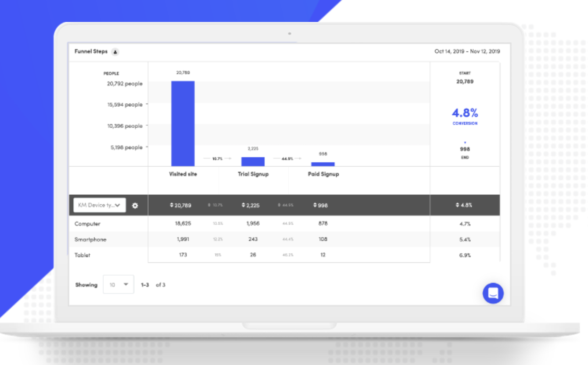
Task: Click the tall Visited site bar
Action: tap(183, 124)
